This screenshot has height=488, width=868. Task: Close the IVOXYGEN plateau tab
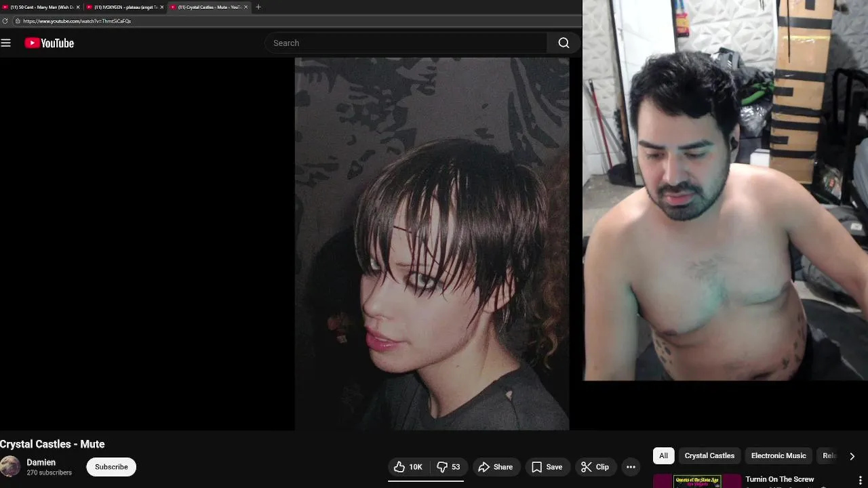point(162,7)
